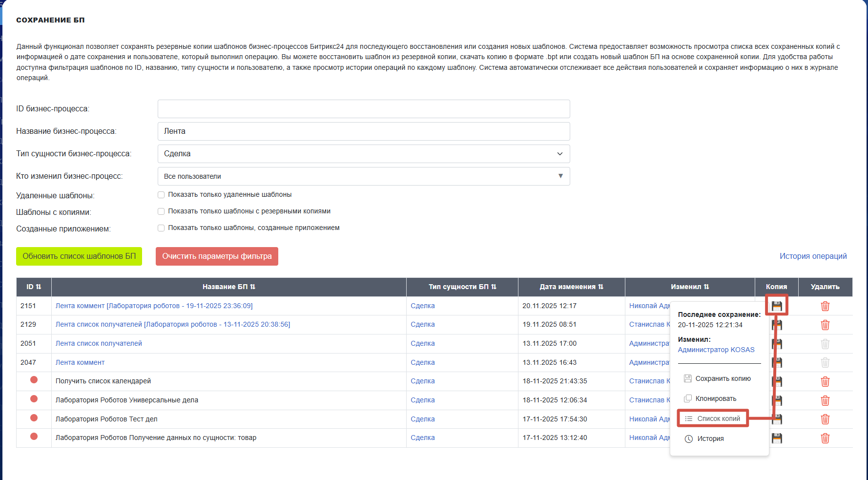Check Показать только шаблоны с резервными копиями
This screenshot has height=480, width=868.
click(x=161, y=211)
